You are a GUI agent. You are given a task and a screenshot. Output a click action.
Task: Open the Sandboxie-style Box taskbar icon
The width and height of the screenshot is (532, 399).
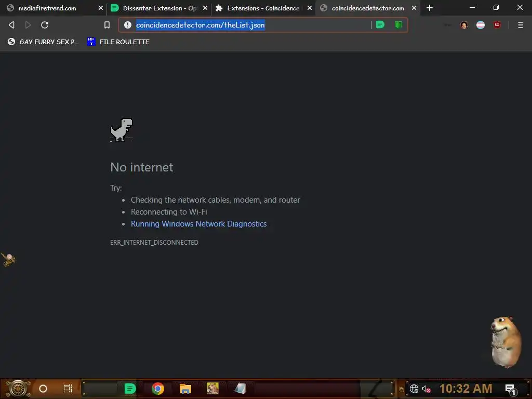[212, 389]
